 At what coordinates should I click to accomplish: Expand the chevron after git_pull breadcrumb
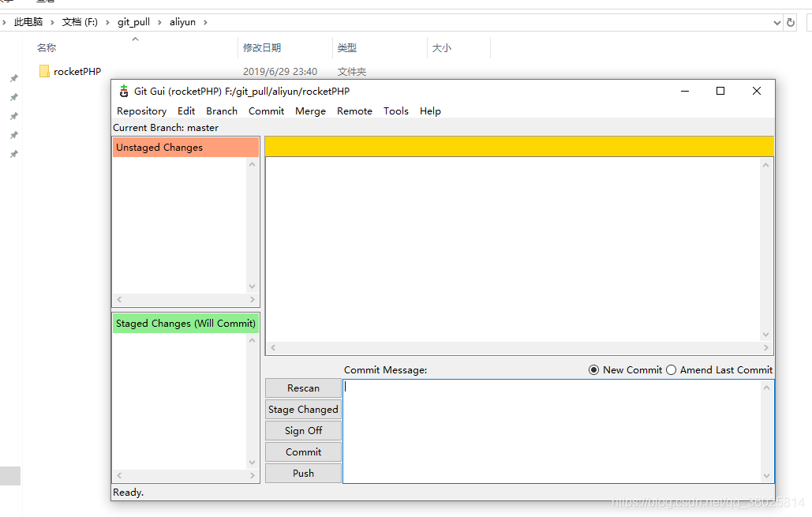(x=159, y=22)
